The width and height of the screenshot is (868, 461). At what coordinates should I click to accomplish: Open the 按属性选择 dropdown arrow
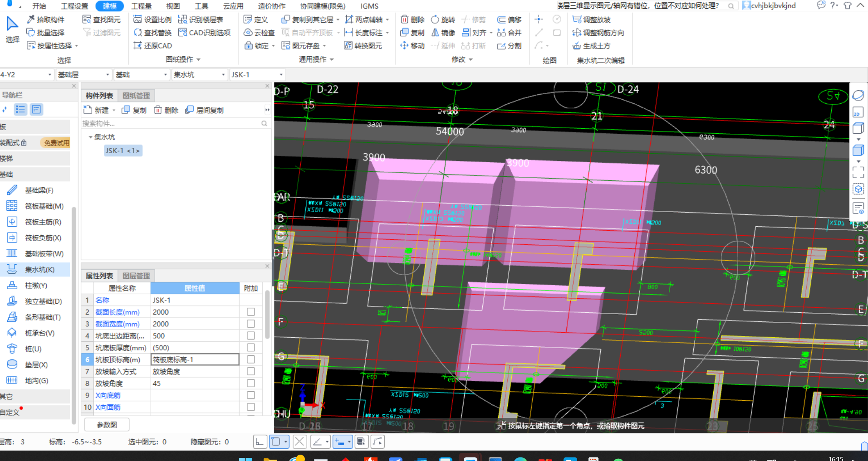coord(76,46)
